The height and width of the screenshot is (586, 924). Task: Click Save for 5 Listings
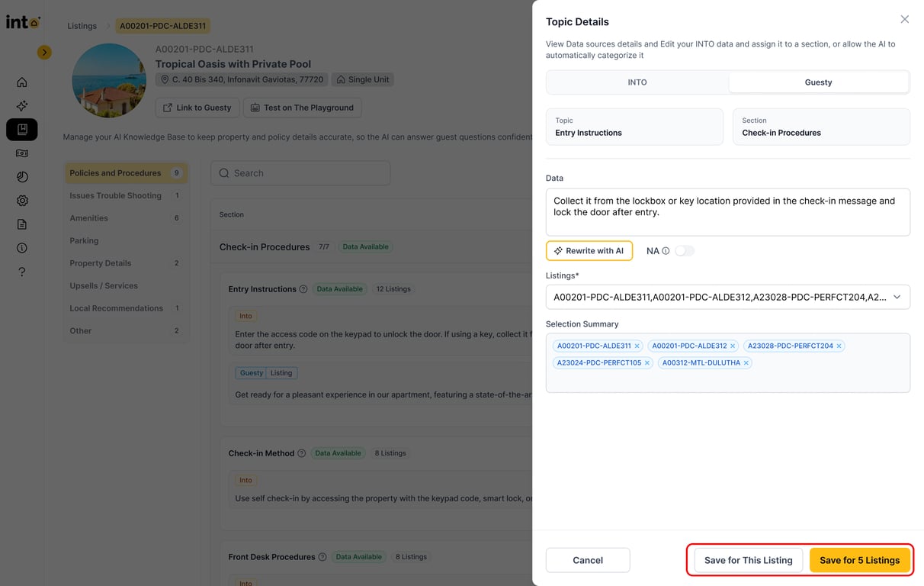[859, 560]
